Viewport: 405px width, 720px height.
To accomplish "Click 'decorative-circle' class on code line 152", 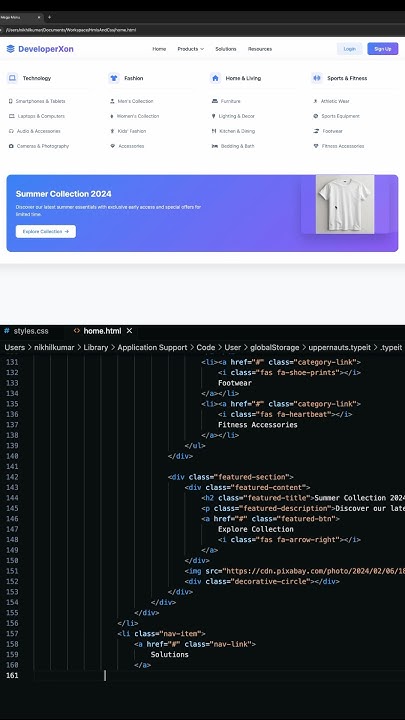I will pyautogui.click(x=270, y=581).
